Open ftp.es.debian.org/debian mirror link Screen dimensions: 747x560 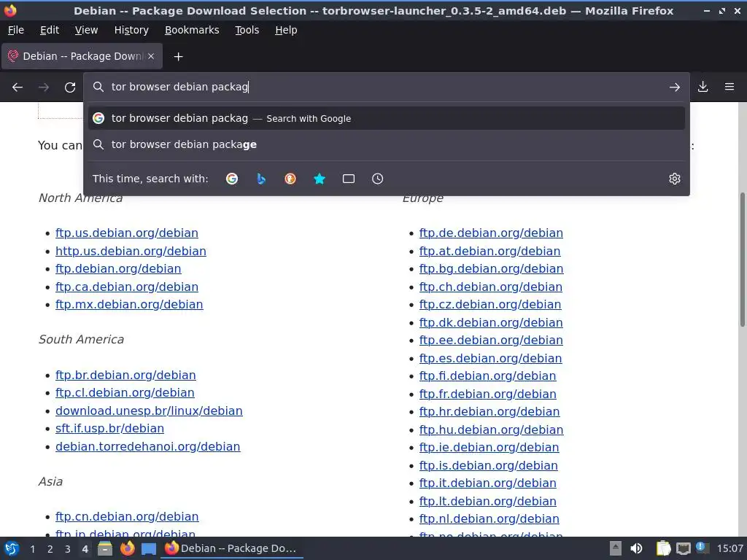click(491, 358)
